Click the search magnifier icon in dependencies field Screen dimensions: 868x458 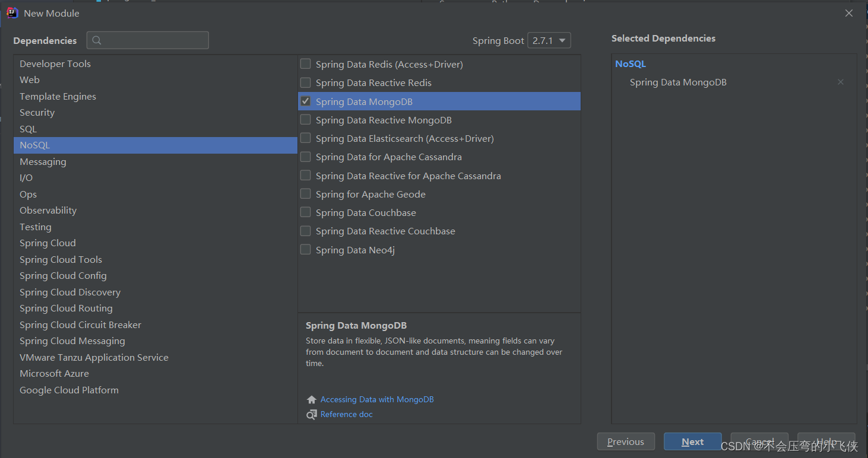(x=97, y=40)
